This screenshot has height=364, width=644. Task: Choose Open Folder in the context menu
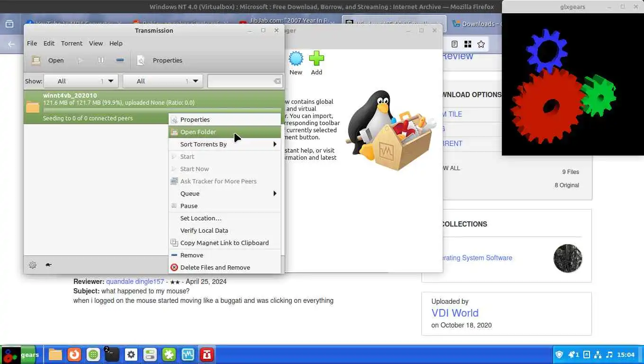(225, 132)
